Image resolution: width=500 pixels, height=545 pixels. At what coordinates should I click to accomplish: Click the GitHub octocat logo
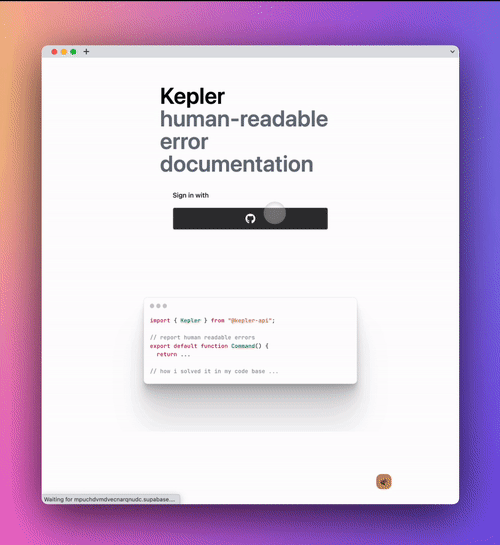click(x=250, y=219)
